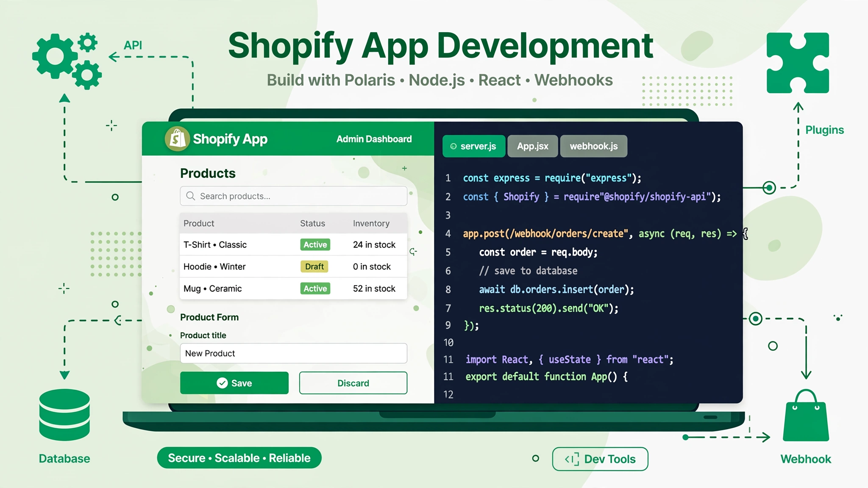Click the const order = req.body line
The image size is (868, 488).
538,252
